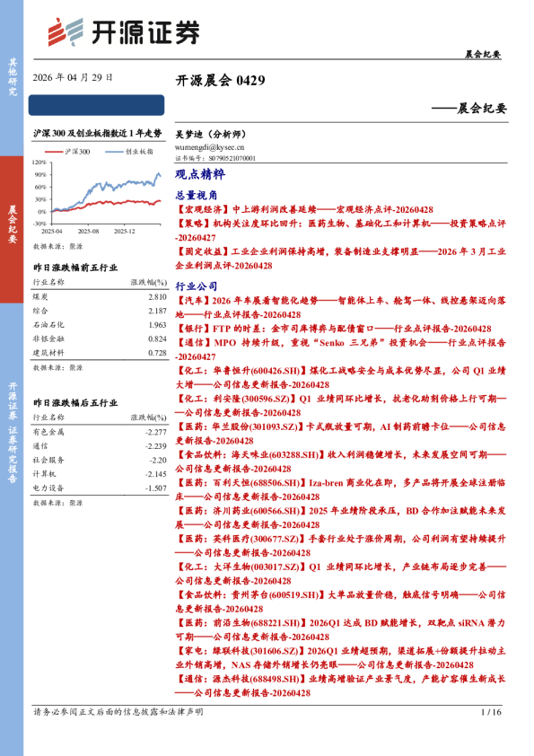Click the analyst name 吴梦迪（分析师）
The height and width of the screenshot is (756, 534).
pos(210,134)
